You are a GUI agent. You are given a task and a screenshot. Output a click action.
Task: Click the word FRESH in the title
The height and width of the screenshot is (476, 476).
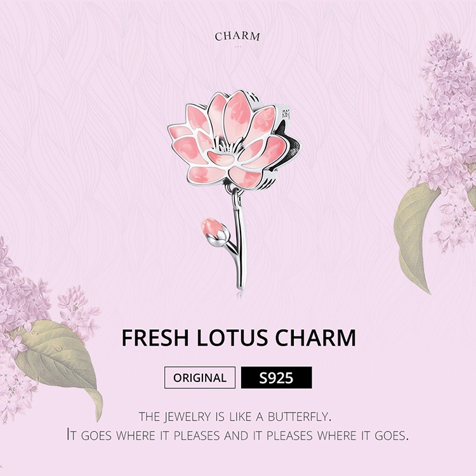point(155,338)
